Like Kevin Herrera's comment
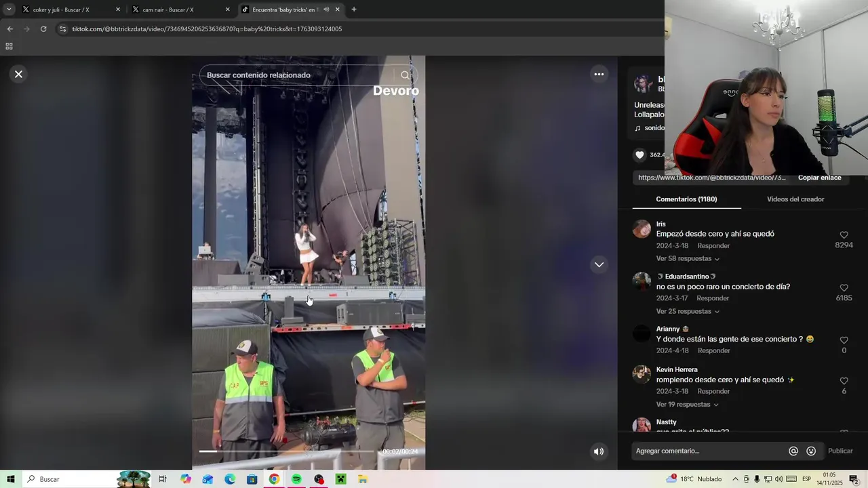 [844, 381]
